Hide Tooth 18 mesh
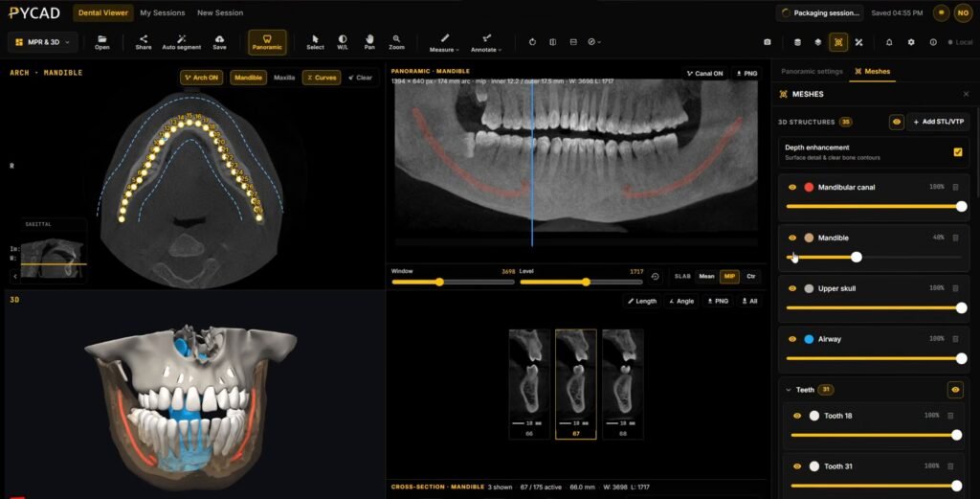The image size is (980, 499). (797, 416)
